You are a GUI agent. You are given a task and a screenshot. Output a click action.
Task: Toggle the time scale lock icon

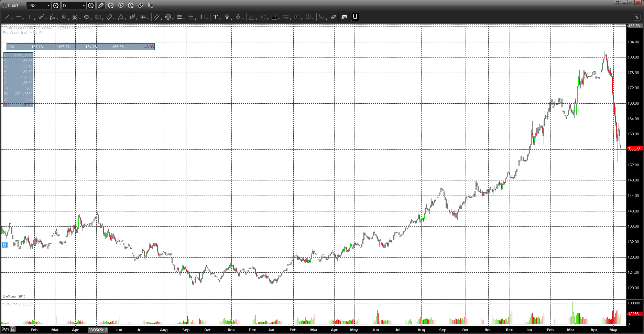[13, 330]
